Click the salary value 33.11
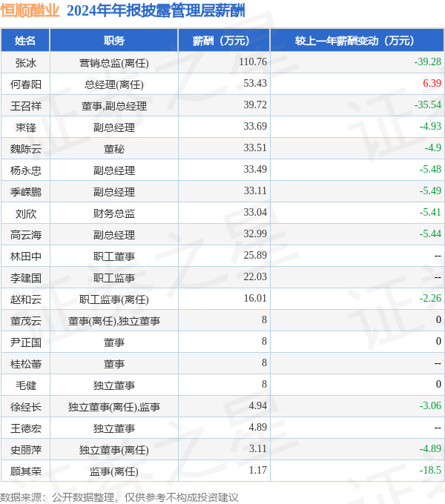 (x=255, y=191)
